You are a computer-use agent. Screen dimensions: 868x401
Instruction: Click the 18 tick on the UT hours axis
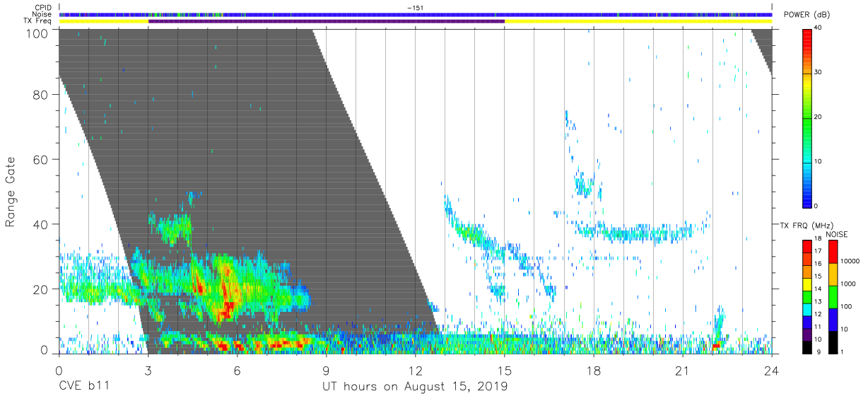pos(593,370)
